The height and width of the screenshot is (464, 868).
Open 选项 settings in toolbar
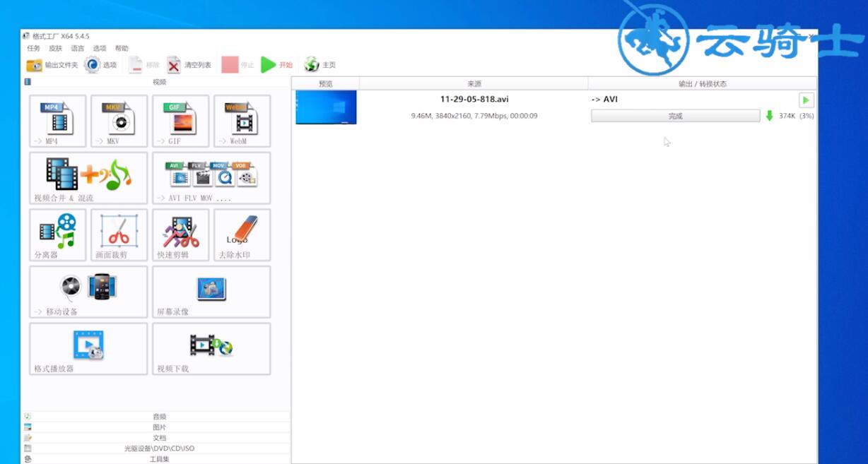[x=100, y=65]
